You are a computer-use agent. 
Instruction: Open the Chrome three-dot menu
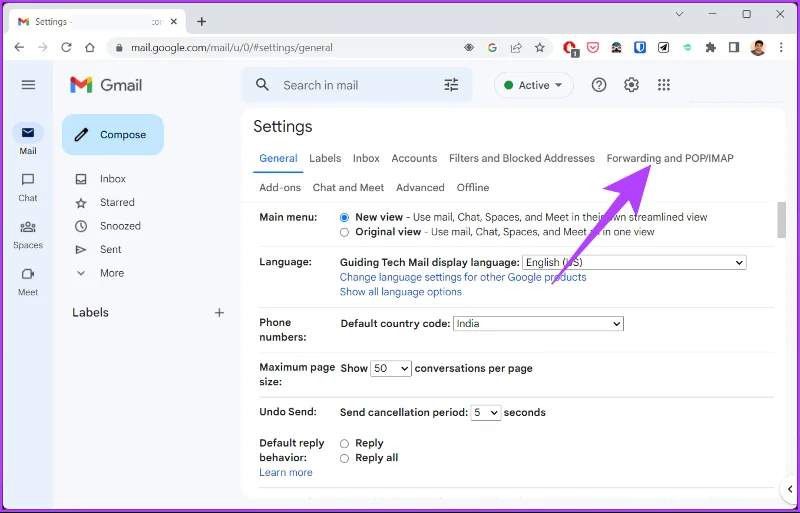click(x=781, y=47)
